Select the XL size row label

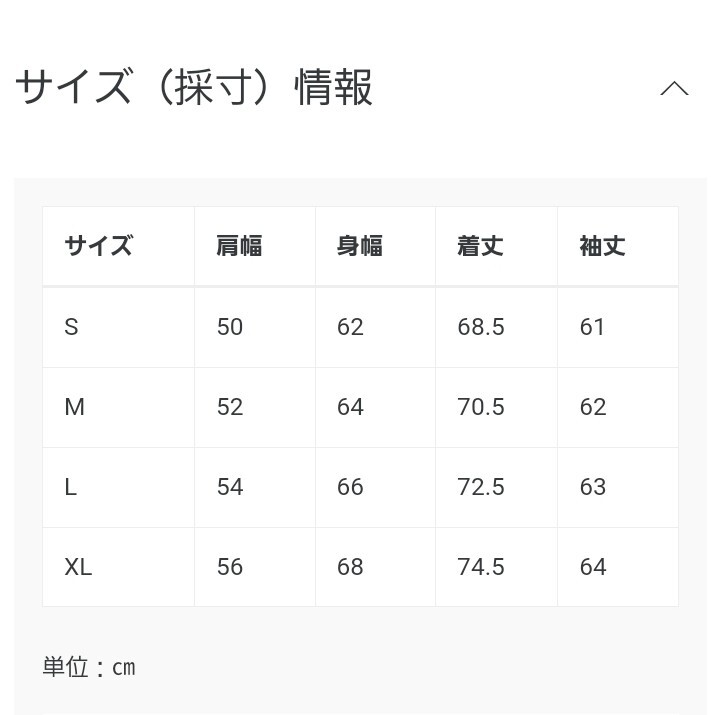[x=78, y=567]
